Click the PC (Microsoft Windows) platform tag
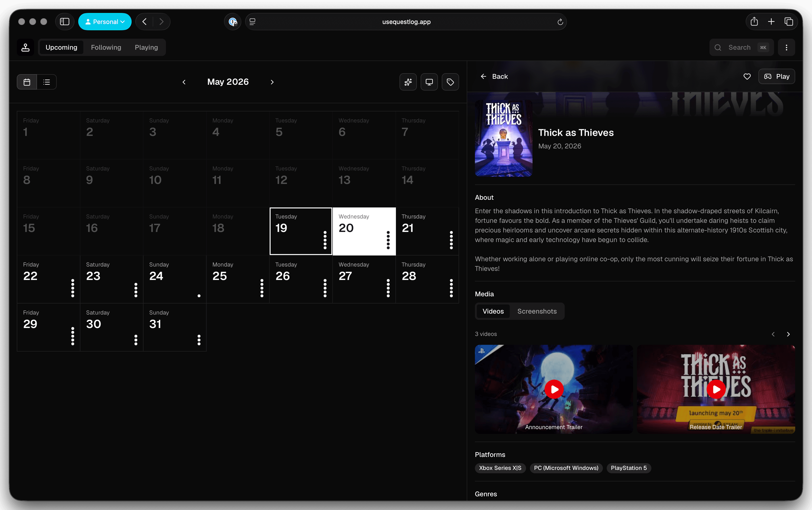Screen dimensions: 812x510 coord(566,468)
